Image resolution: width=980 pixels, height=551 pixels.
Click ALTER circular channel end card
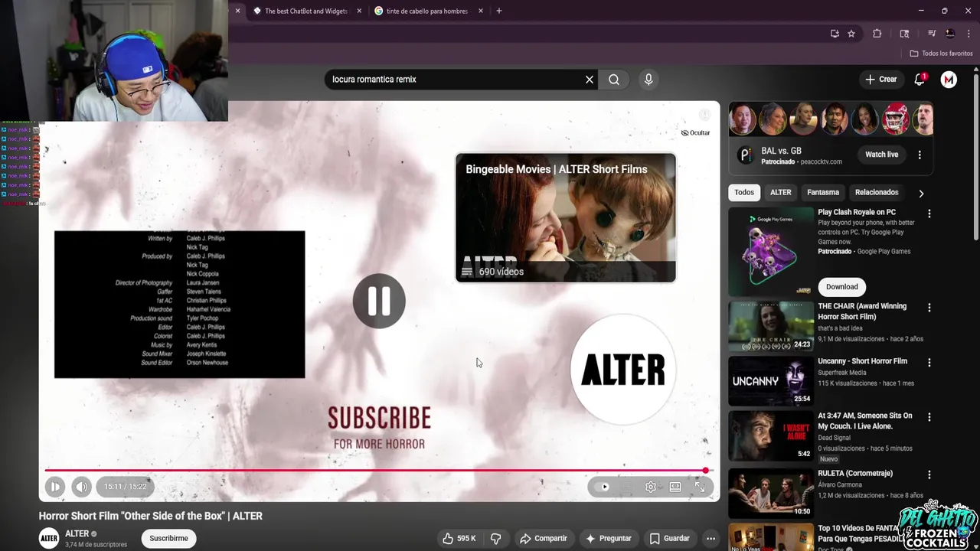click(x=622, y=370)
